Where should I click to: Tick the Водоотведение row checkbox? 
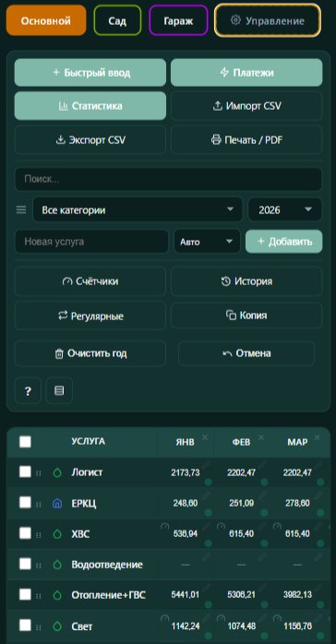coord(25,564)
